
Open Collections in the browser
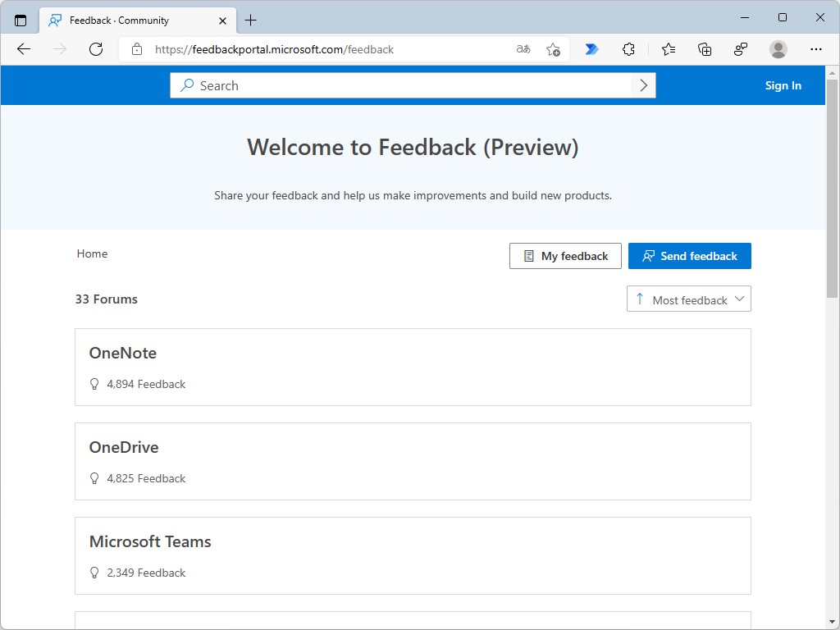coord(705,49)
